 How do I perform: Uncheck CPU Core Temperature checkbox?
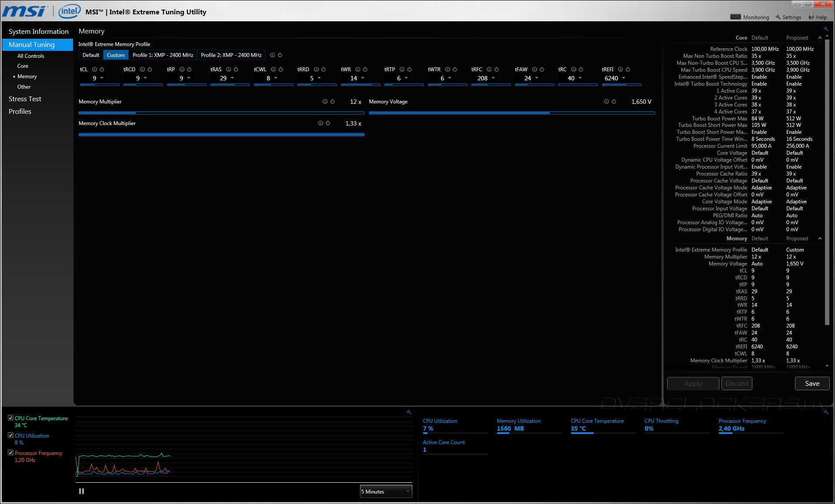click(11, 418)
